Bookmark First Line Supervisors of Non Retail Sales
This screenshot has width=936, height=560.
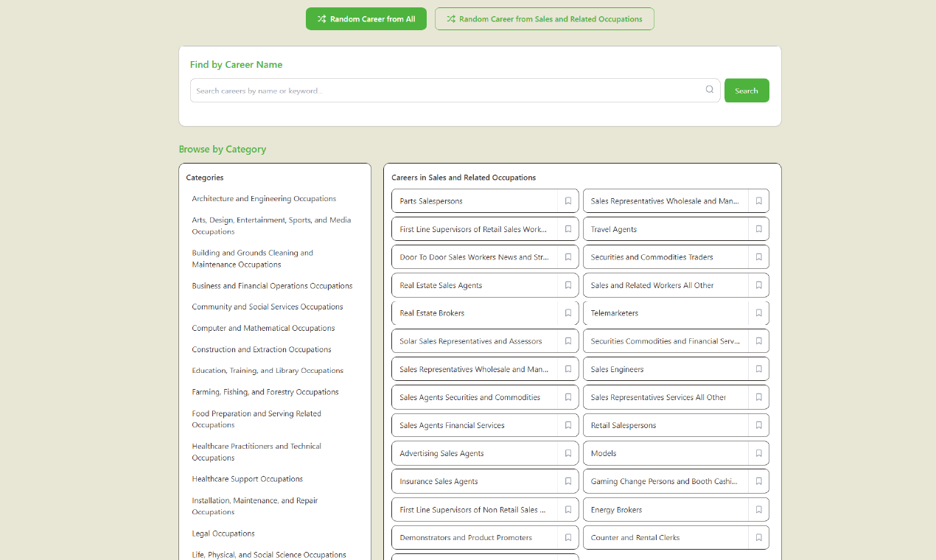568,509
